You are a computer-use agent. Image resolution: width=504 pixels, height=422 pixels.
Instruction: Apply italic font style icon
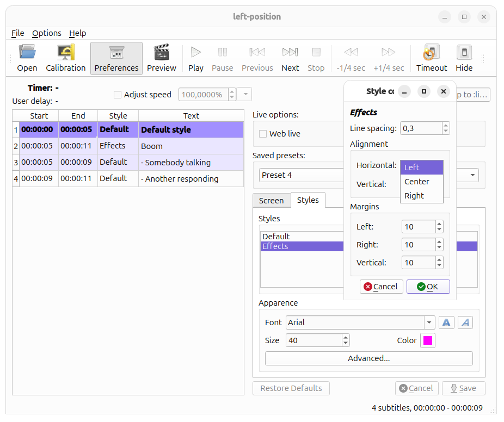tap(465, 322)
